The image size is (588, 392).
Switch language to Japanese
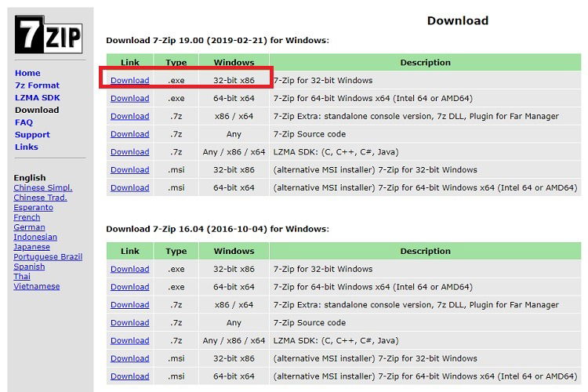click(31, 247)
